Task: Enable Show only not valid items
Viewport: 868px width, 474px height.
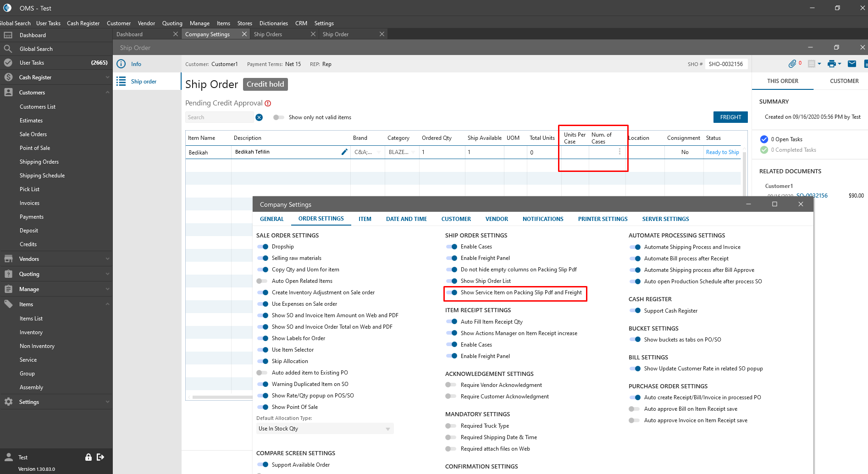Action: 278,117
